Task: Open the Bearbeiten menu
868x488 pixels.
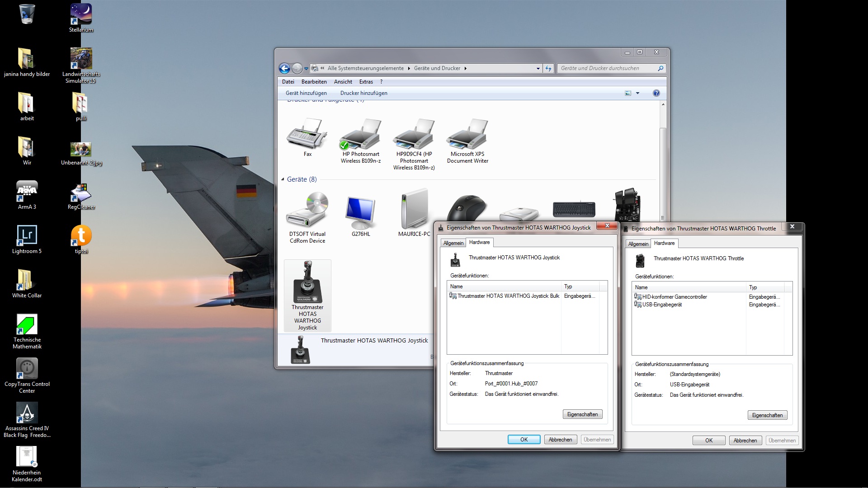Action: 314,82
